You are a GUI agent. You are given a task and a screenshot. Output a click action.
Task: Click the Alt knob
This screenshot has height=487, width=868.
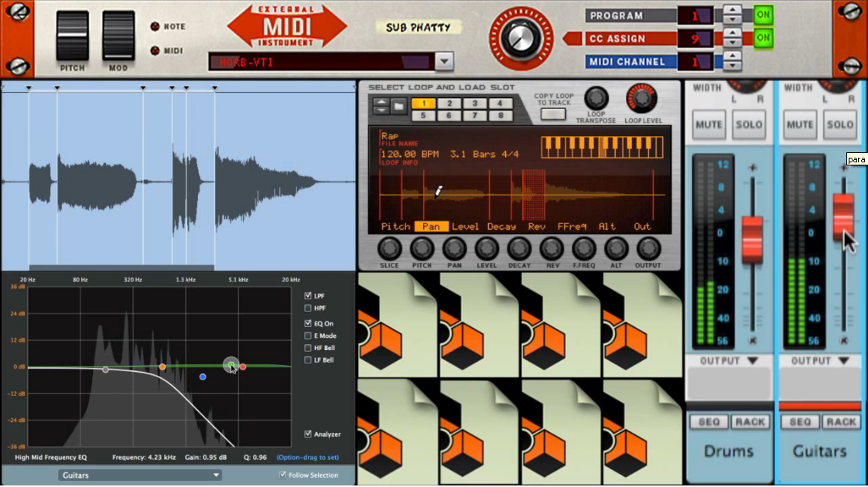[616, 249]
